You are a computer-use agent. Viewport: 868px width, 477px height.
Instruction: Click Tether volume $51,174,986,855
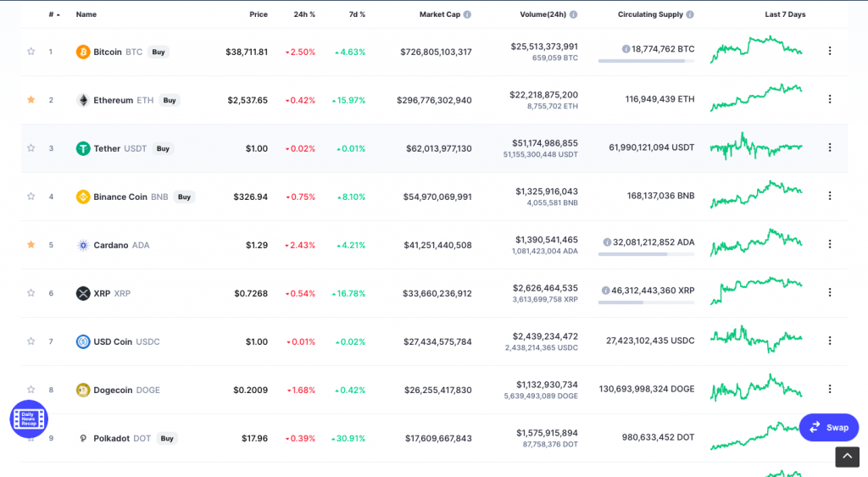click(x=545, y=143)
